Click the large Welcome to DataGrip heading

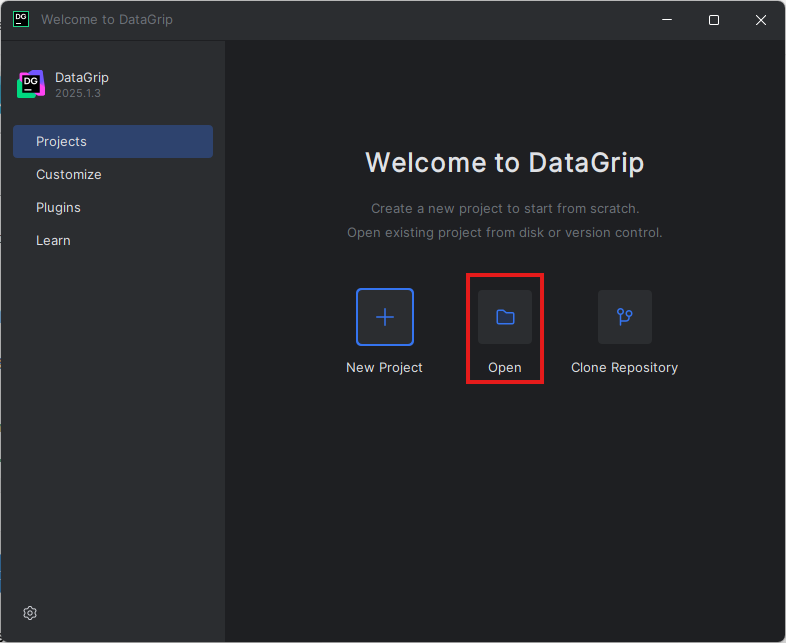point(505,163)
